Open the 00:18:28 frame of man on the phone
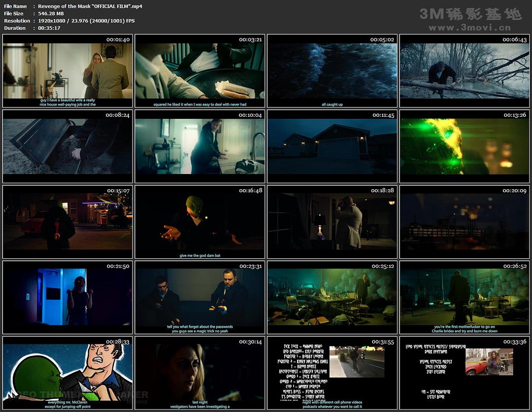This screenshot has width=532, height=412. pos(332,222)
